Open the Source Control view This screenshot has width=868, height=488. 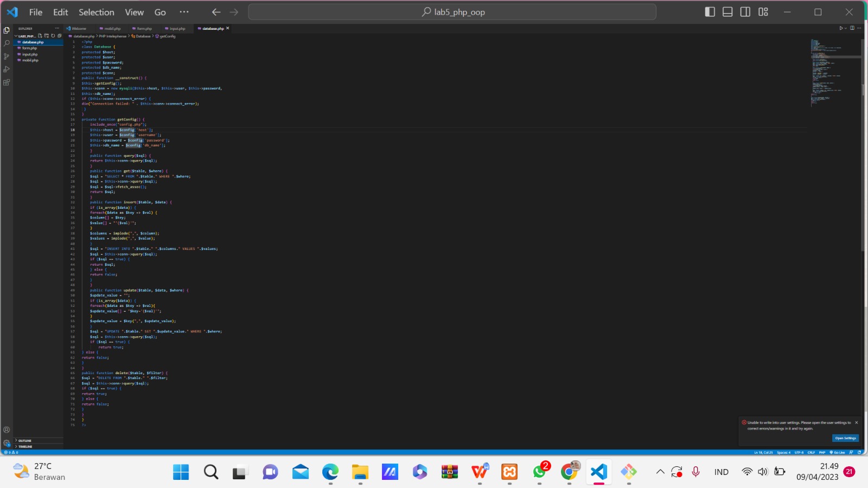pyautogui.click(x=7, y=56)
